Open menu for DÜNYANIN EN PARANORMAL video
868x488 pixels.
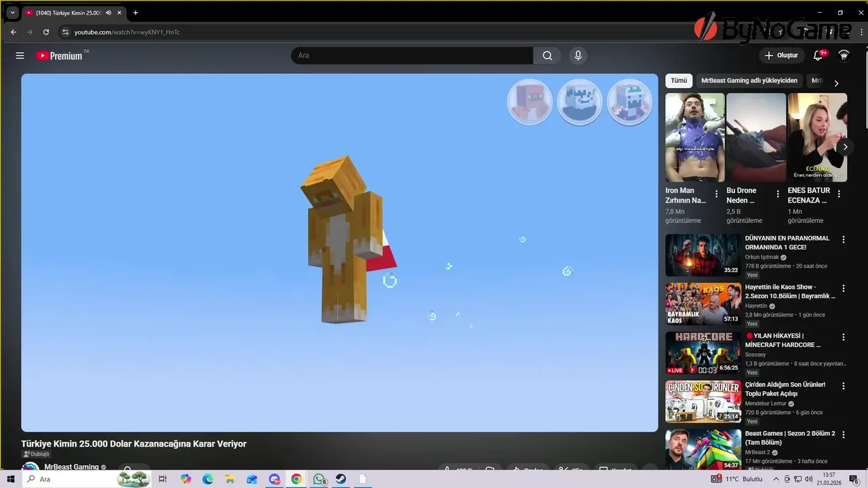coord(844,239)
